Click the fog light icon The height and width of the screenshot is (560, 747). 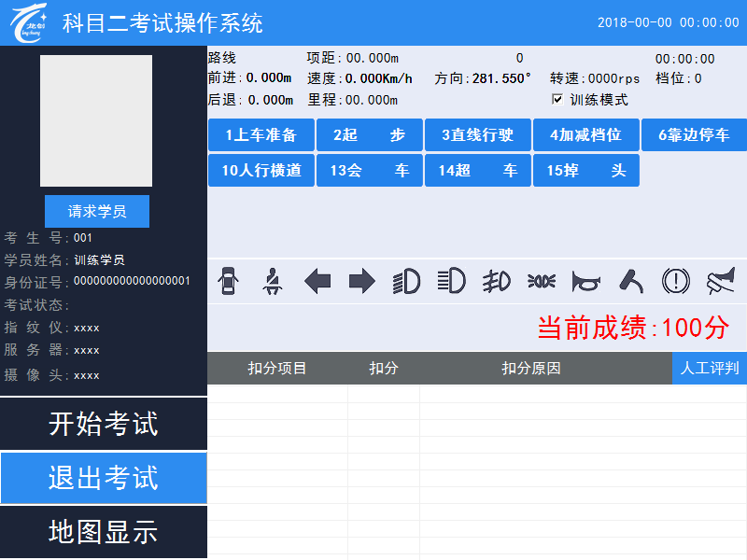click(496, 281)
